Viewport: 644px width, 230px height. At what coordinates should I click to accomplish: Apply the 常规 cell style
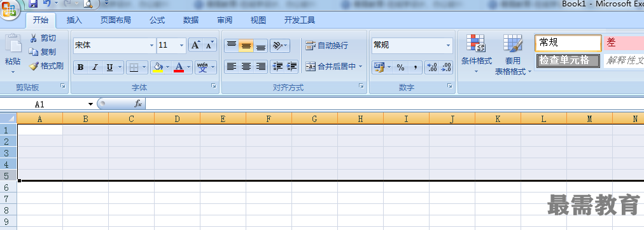point(568,43)
